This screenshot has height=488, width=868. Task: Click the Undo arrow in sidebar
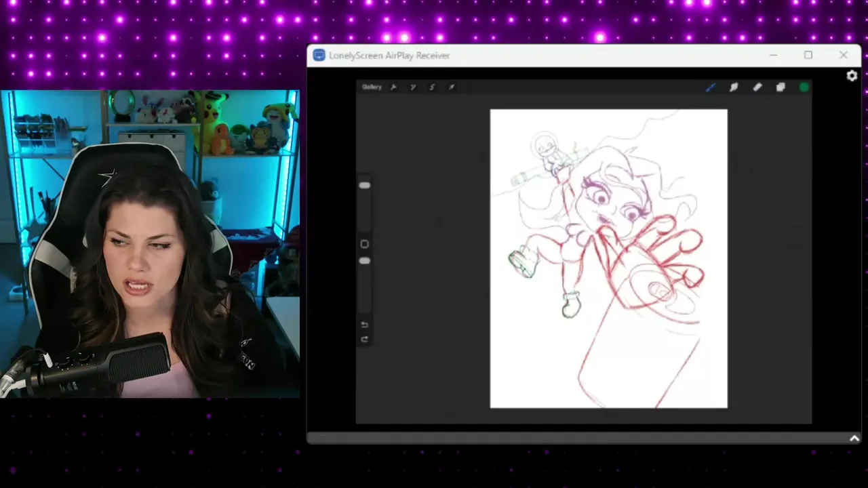pyautogui.click(x=365, y=325)
